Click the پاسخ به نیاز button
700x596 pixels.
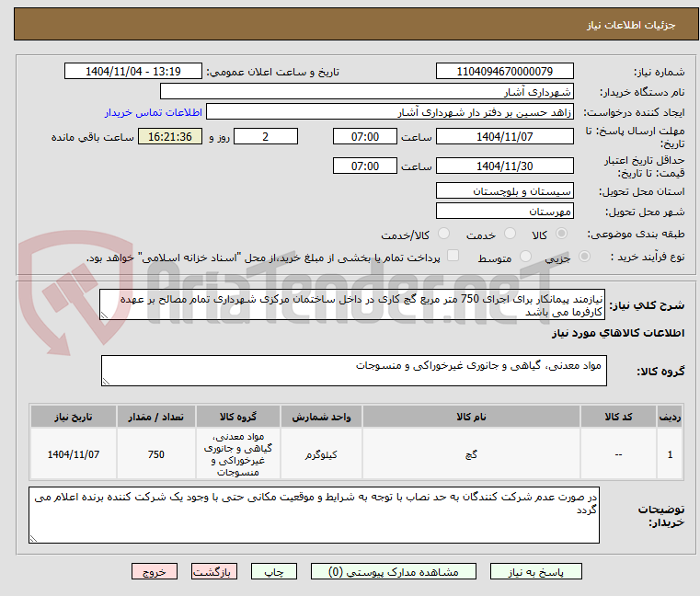[535, 571]
